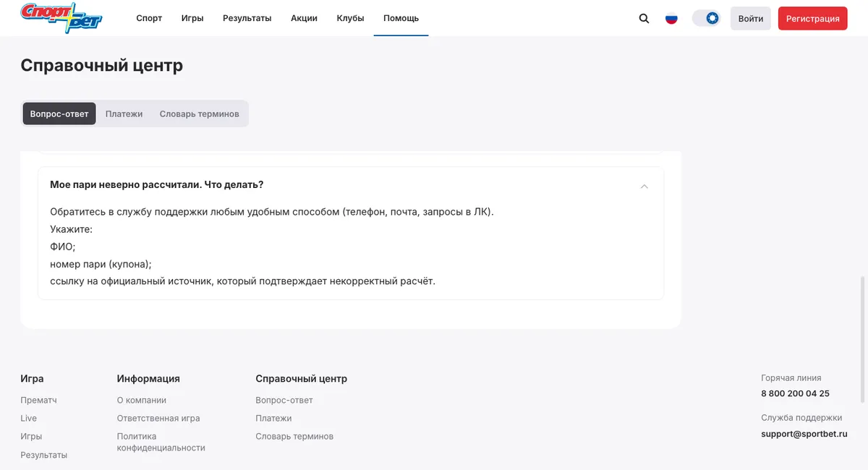Switch to the Словарь терминов tab
The height and width of the screenshot is (470, 868).
coord(199,114)
